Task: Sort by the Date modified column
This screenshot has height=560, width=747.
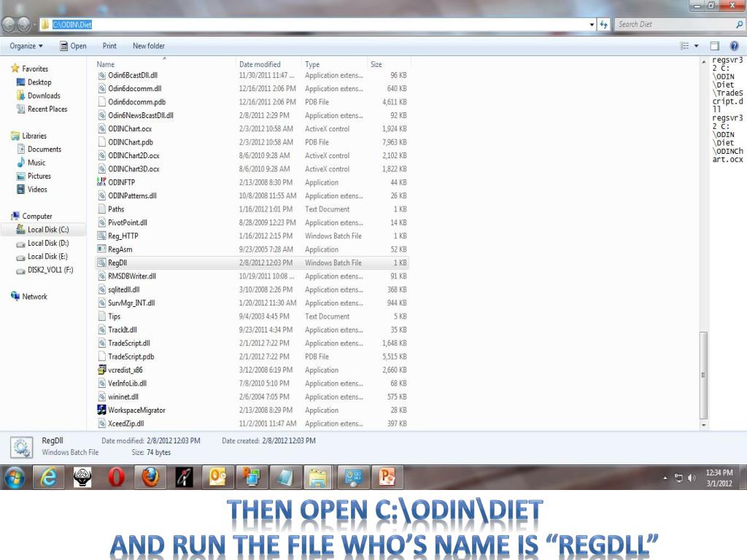Action: (268, 64)
